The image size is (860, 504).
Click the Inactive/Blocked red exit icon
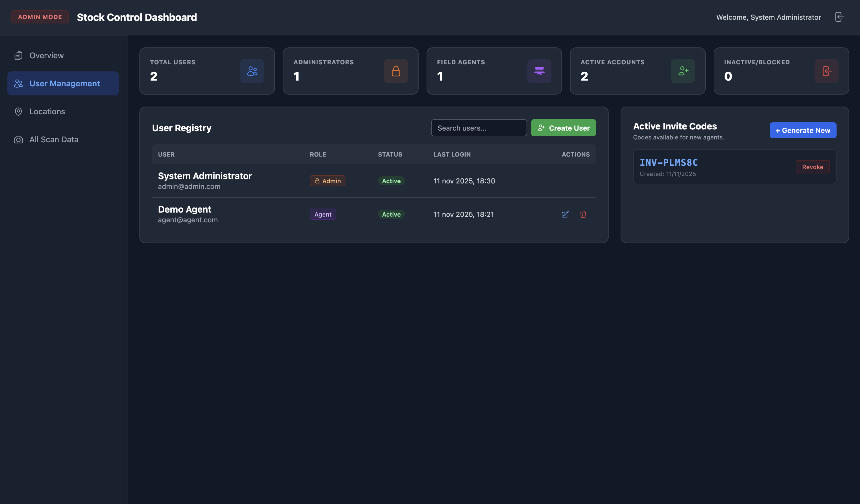pos(826,71)
